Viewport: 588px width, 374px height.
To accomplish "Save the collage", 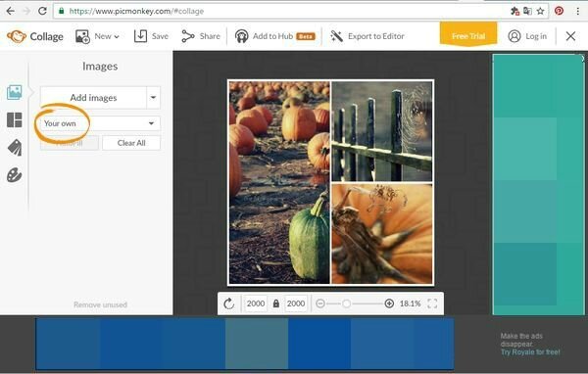I will click(151, 36).
